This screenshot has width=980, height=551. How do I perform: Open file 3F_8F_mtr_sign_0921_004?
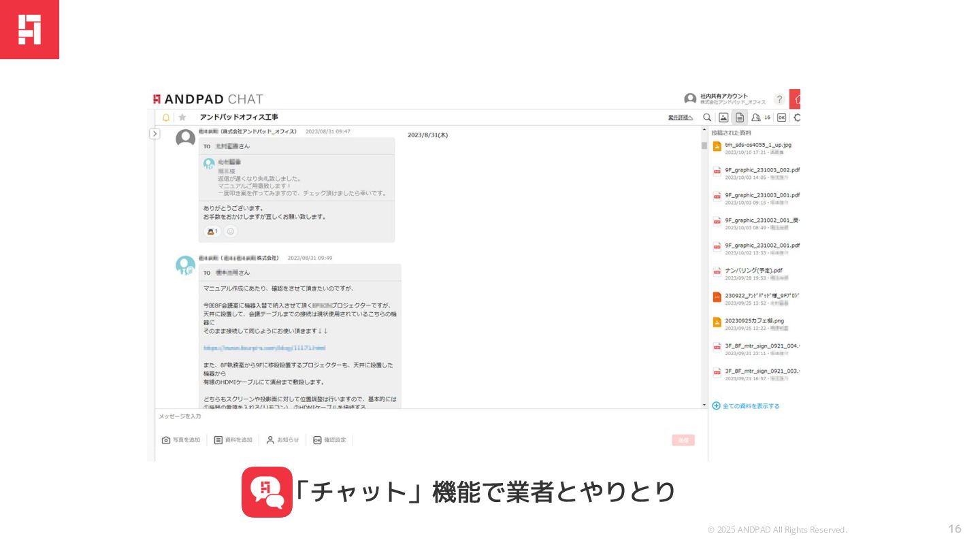tap(762, 346)
